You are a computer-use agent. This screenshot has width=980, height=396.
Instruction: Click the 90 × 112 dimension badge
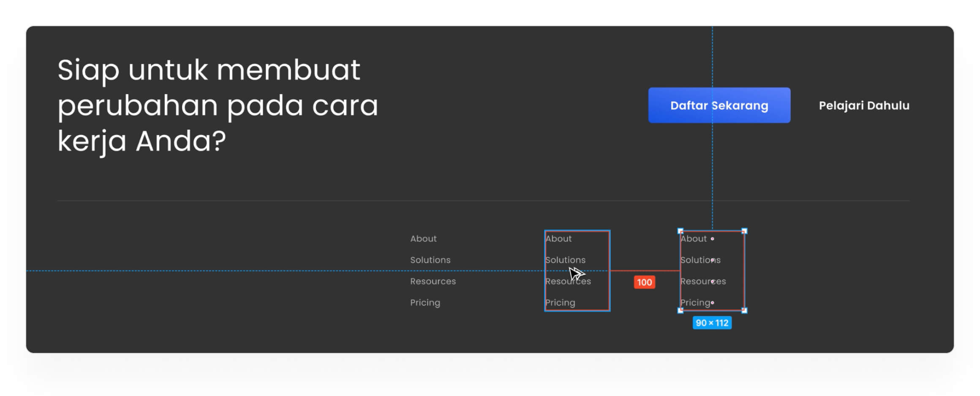pyautogui.click(x=712, y=323)
